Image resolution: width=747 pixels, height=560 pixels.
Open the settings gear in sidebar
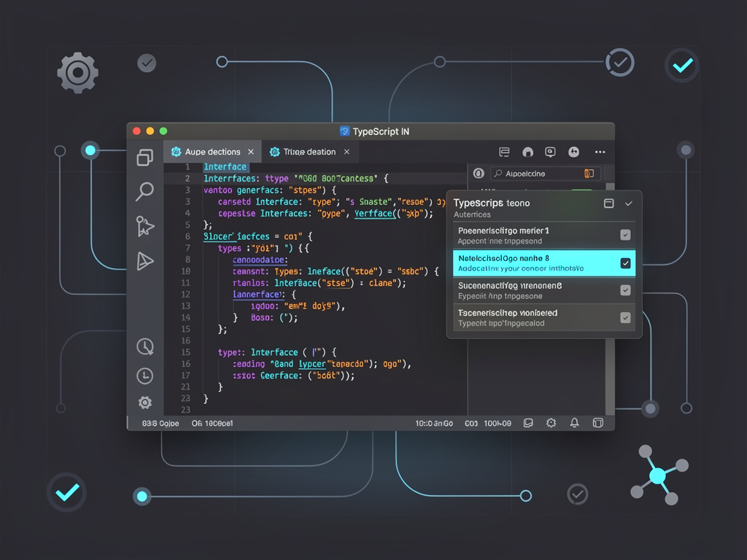[x=145, y=402]
